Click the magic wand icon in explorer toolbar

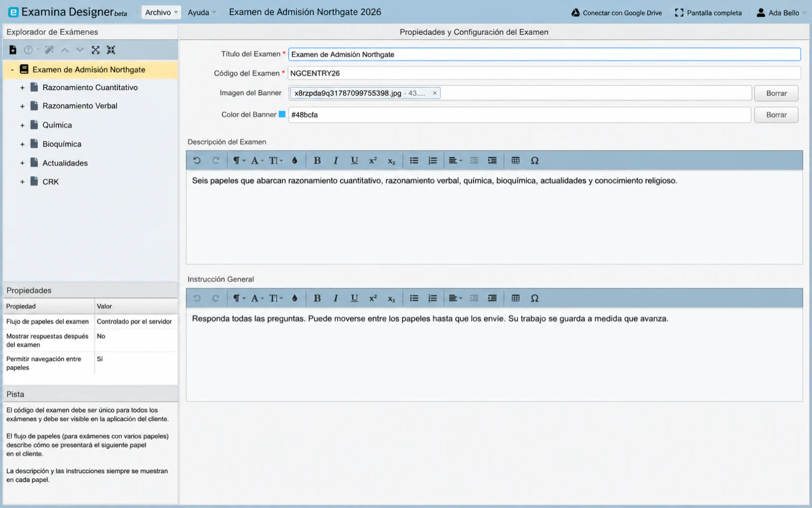point(49,50)
